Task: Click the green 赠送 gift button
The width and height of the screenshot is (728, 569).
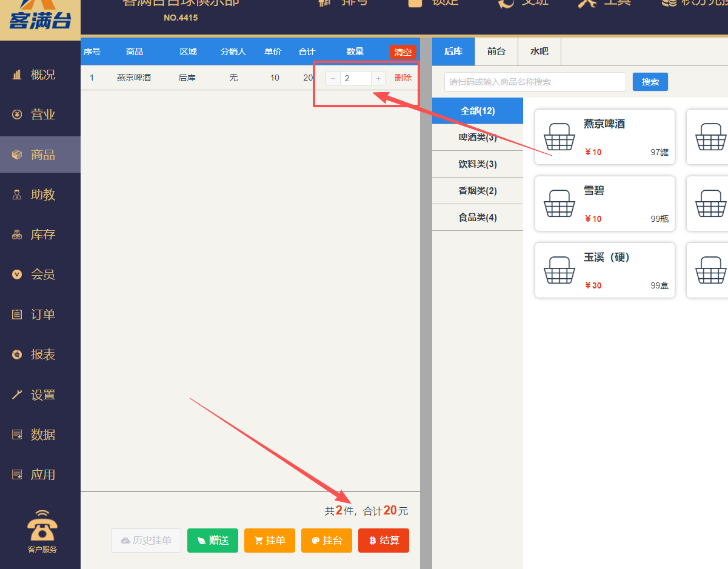Action: (x=212, y=541)
